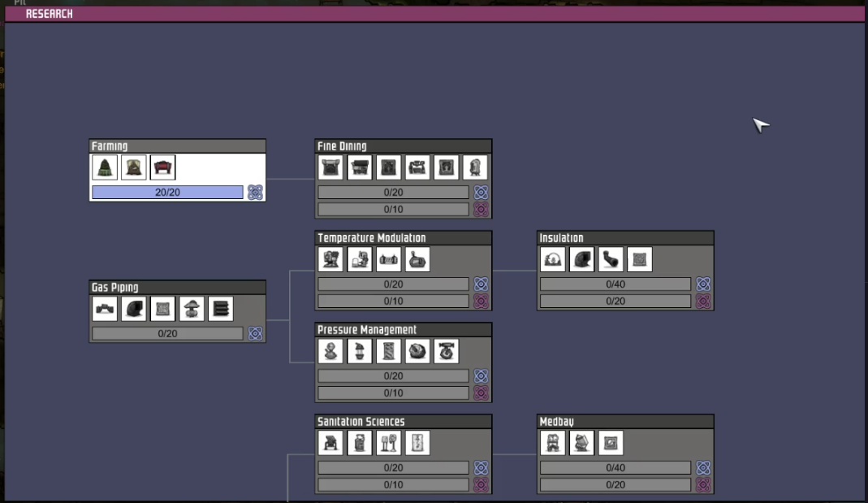The width and height of the screenshot is (868, 503).
Task: Select the mushroom-shaped pump icon in Gas Piping
Action: click(x=191, y=309)
